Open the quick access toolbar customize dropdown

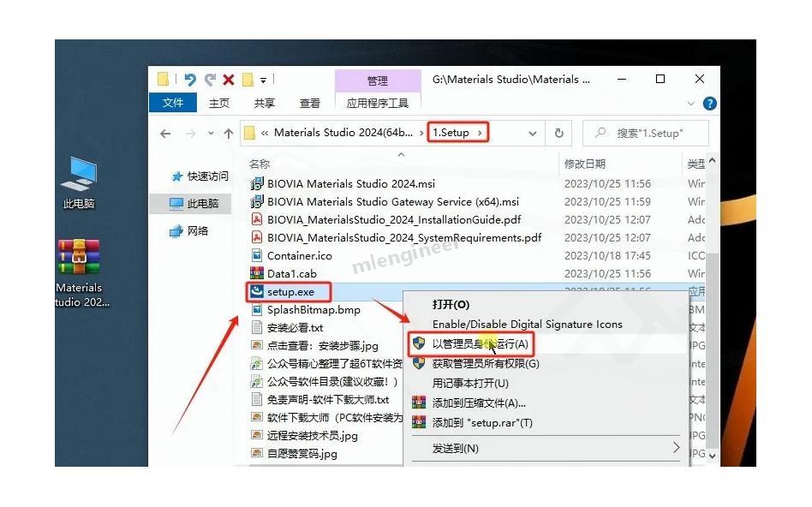pos(264,81)
